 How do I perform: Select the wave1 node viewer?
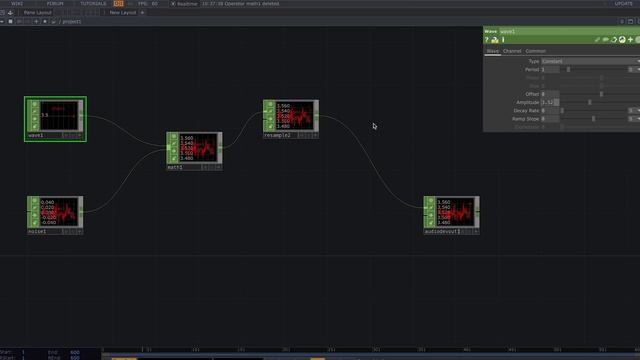[59, 116]
